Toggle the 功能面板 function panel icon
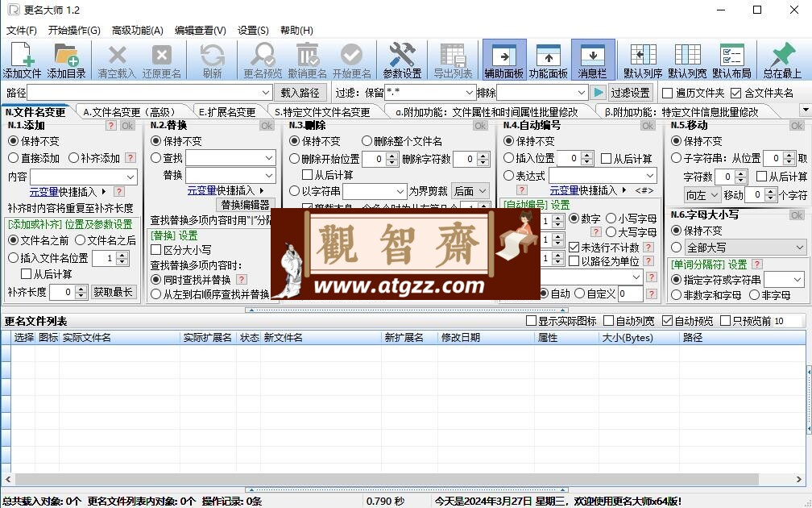 pyautogui.click(x=549, y=60)
